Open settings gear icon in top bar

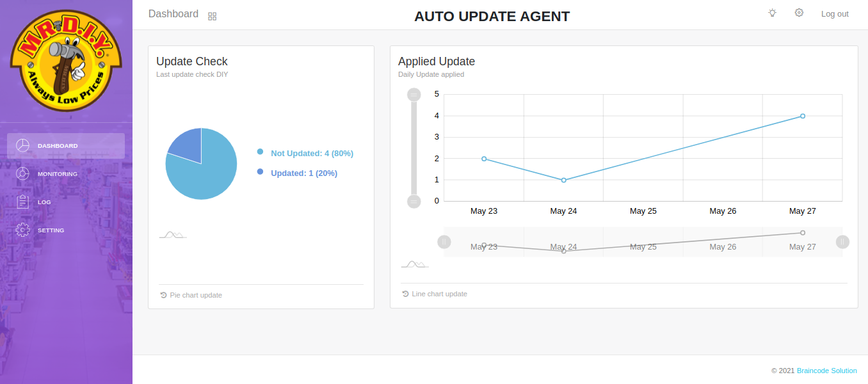coord(799,13)
